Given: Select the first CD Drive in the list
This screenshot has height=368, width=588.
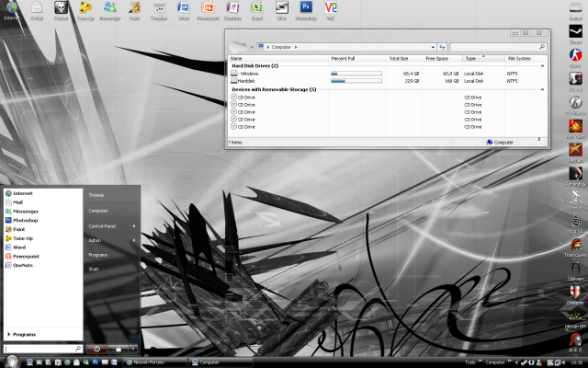Looking at the screenshot, I should [243, 98].
